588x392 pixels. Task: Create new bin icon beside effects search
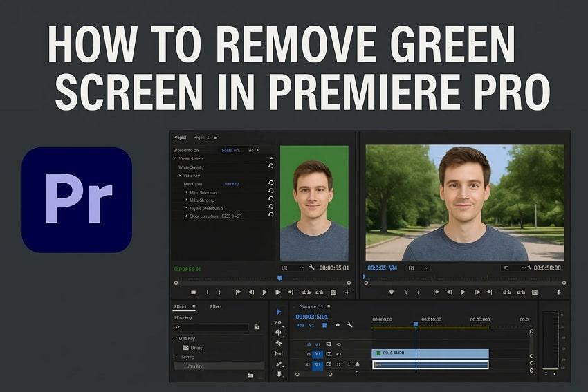tap(257, 327)
